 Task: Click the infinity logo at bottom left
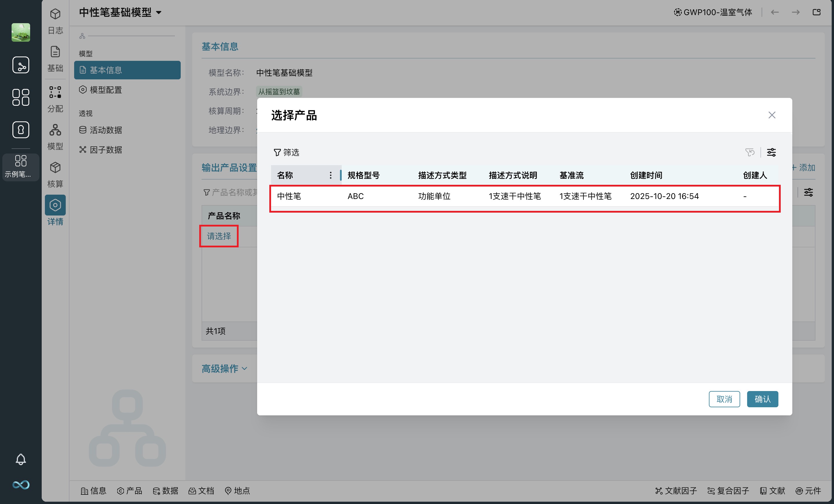(x=21, y=485)
